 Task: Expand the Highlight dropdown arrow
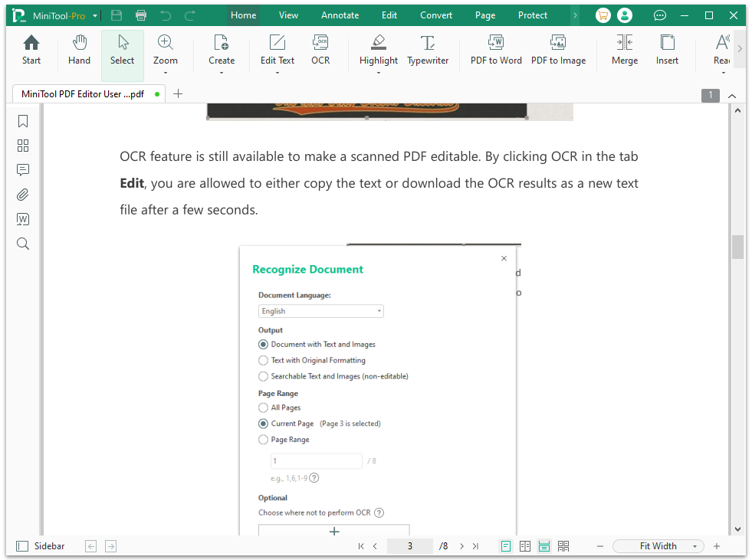coord(379,73)
